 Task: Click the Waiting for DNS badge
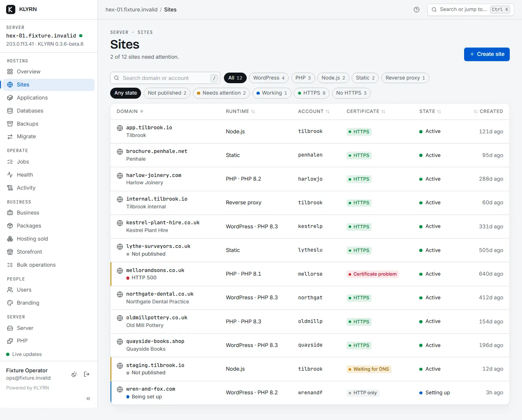369,369
